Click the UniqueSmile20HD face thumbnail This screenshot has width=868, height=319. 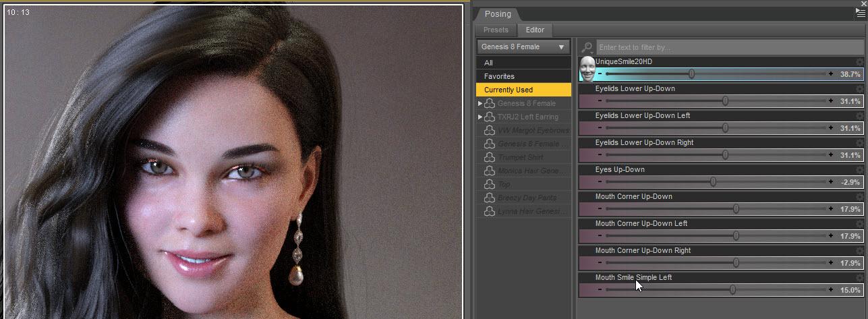587,69
